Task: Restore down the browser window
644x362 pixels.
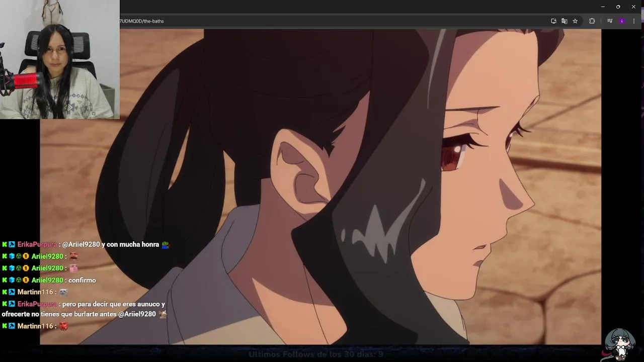Action: (618, 7)
